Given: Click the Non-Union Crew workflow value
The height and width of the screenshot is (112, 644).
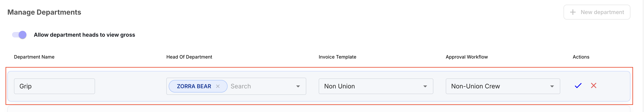Looking at the screenshot, I should (x=475, y=86).
